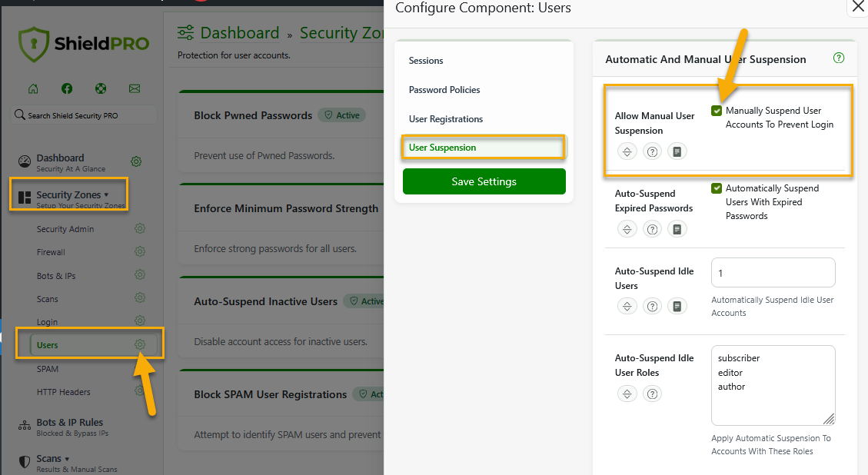This screenshot has height=475, width=868.
Task: Click the Search Shield Security PRO box
Action: [x=85, y=115]
